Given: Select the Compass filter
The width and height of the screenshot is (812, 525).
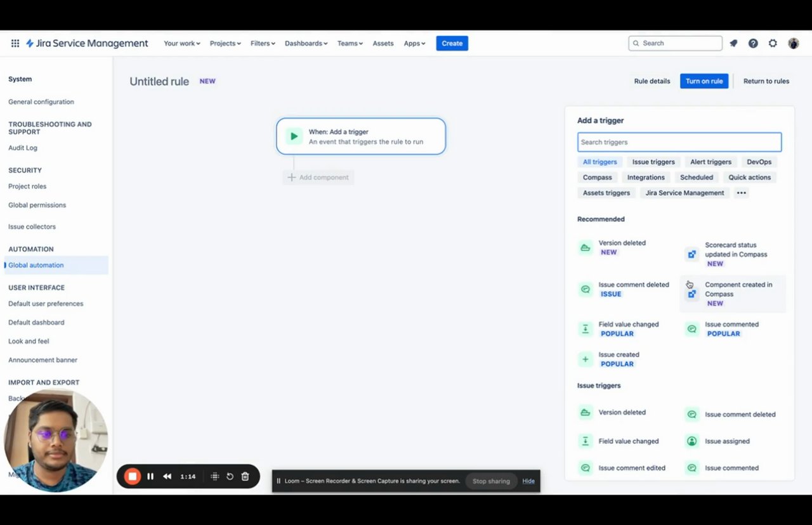Looking at the screenshot, I should (598, 178).
